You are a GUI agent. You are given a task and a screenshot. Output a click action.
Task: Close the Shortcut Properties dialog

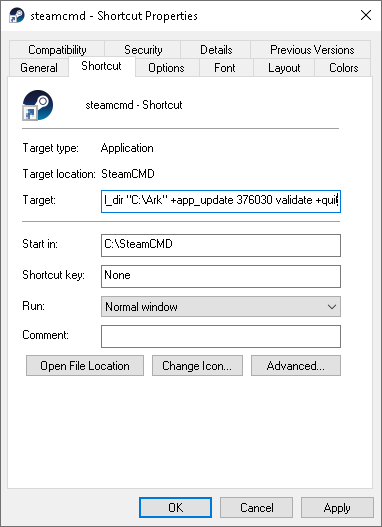(366, 15)
